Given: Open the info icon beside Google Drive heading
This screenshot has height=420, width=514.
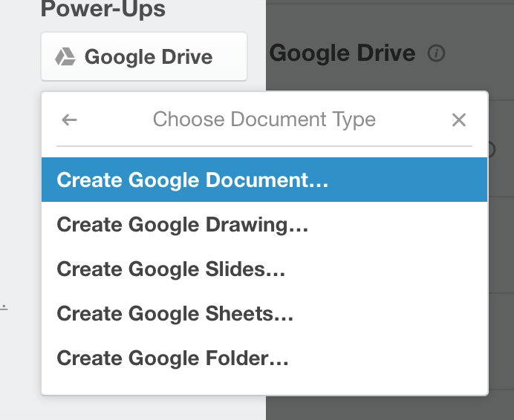Looking at the screenshot, I should [x=436, y=53].
